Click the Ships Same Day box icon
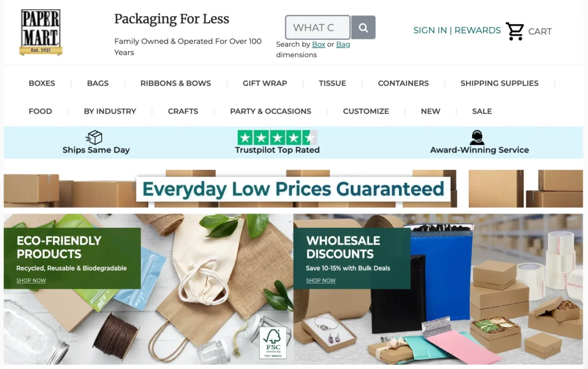 pyautogui.click(x=94, y=137)
